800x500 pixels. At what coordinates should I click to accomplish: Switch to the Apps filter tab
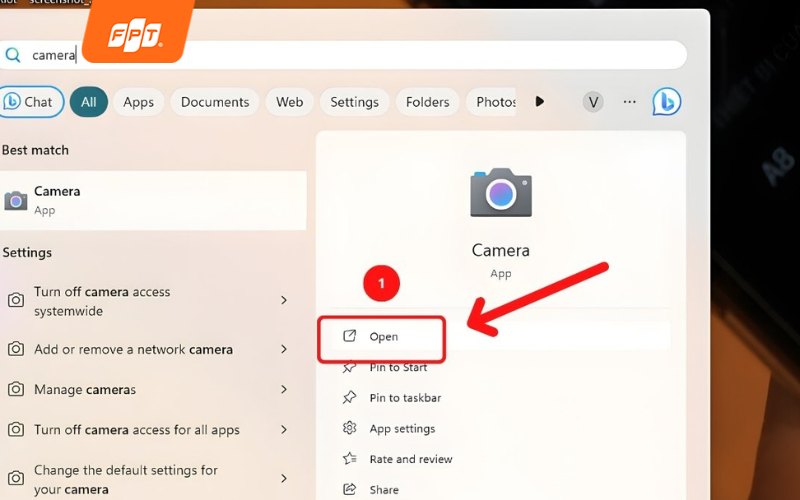(x=138, y=102)
